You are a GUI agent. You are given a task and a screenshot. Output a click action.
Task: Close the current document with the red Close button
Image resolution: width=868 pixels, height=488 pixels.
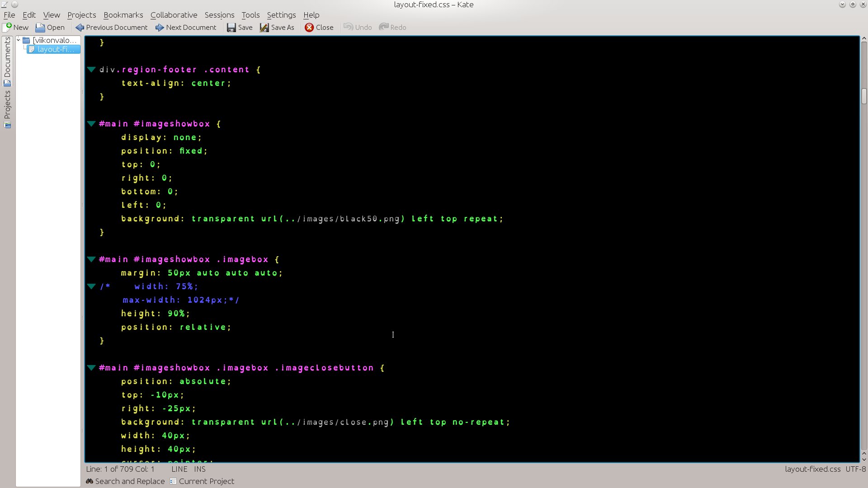(319, 27)
